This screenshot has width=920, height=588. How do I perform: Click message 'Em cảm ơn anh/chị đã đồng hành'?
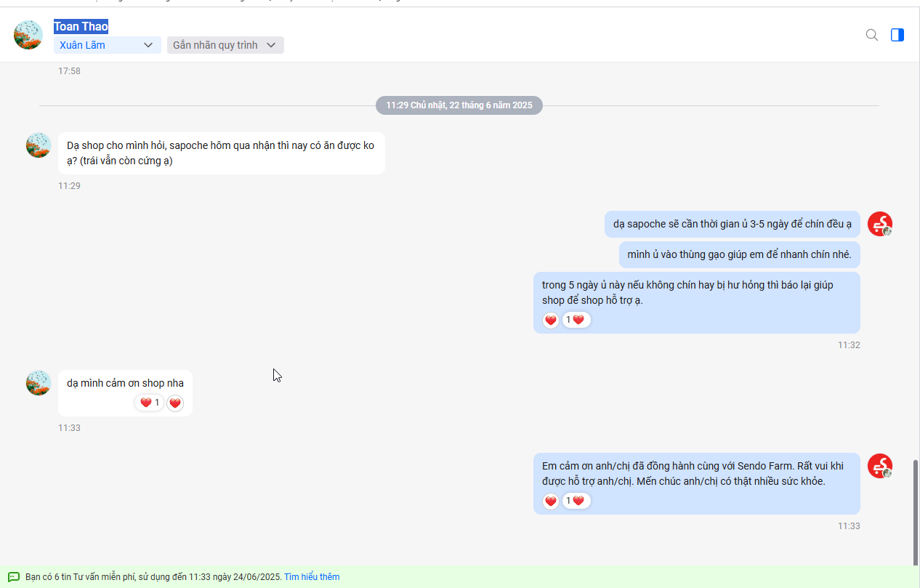coord(697,483)
